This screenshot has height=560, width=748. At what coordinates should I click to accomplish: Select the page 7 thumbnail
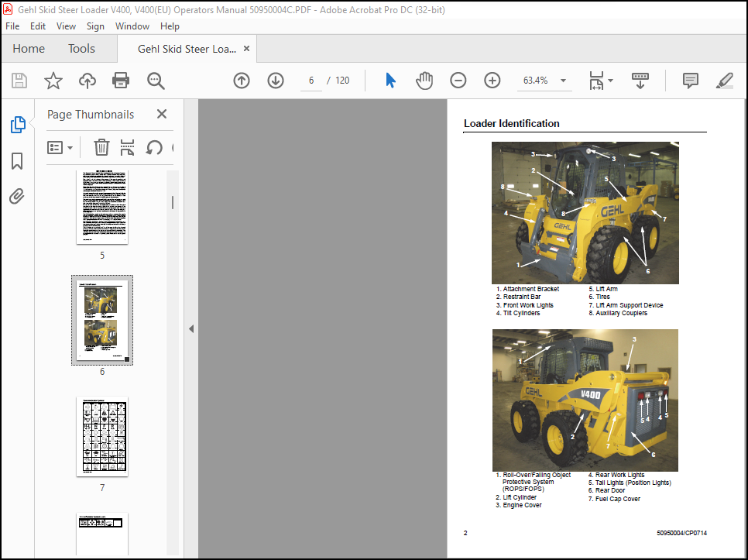[x=102, y=436]
